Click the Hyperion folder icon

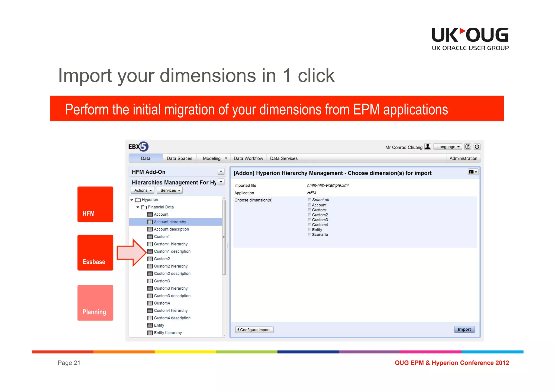click(x=138, y=200)
